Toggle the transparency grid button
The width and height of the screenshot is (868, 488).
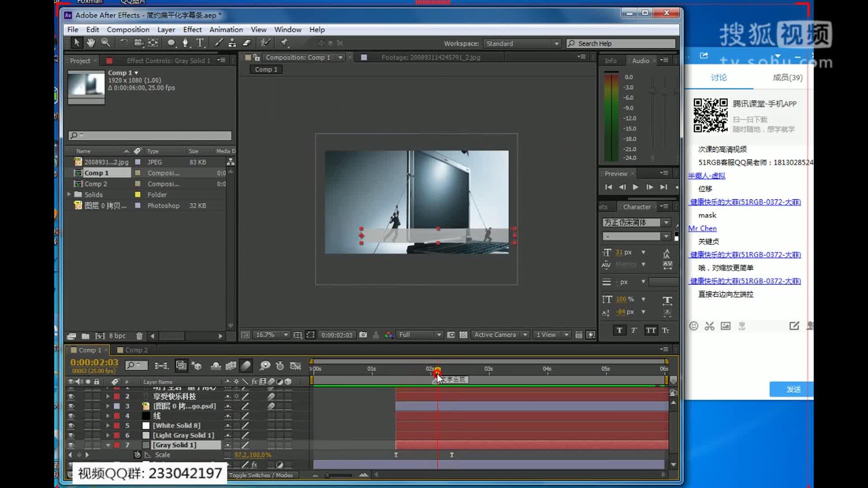coord(463,335)
